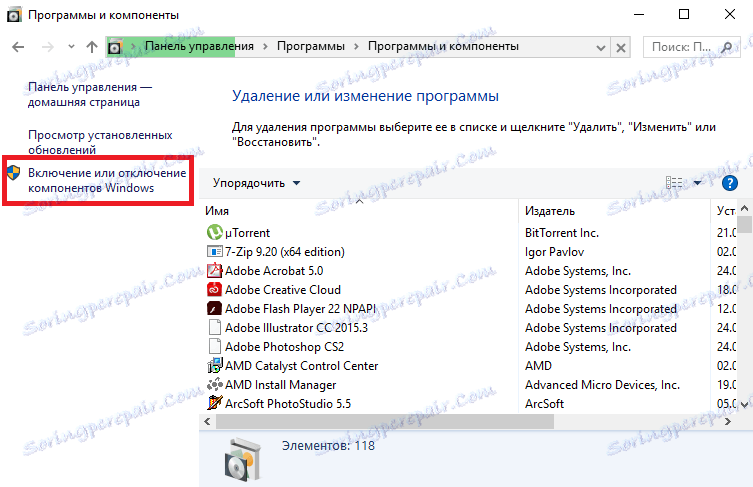753x487 pixels.
Task: Select AMD Install Manager entry
Action: point(280,385)
